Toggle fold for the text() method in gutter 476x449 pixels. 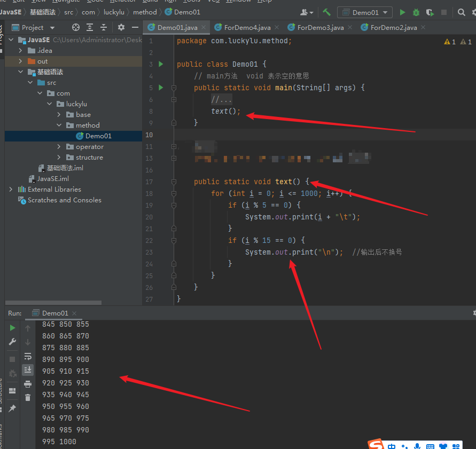pyautogui.click(x=174, y=182)
